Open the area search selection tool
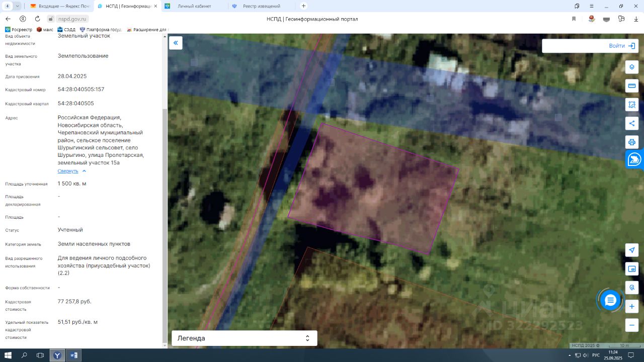644x362 pixels. [x=632, y=105]
